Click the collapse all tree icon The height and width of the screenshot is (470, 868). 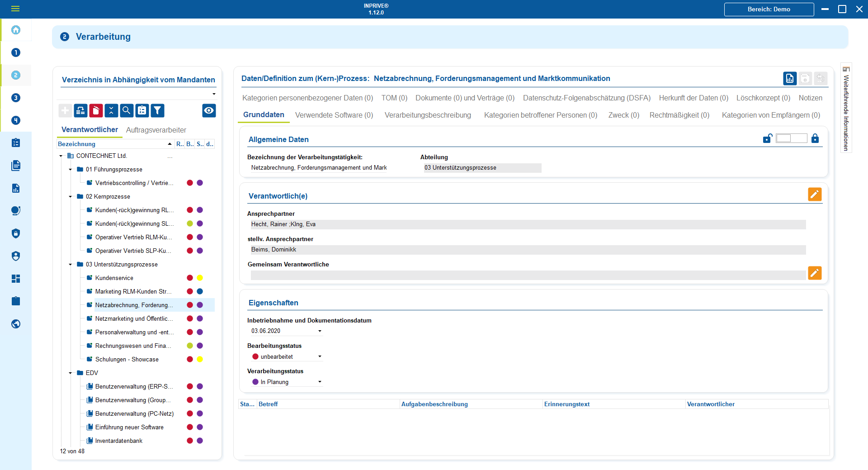pos(111,110)
